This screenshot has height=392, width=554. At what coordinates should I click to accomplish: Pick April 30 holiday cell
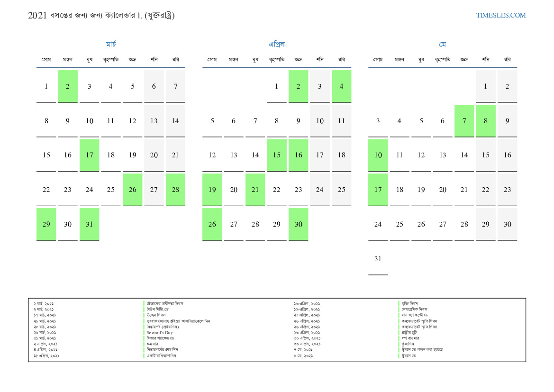[x=299, y=224]
